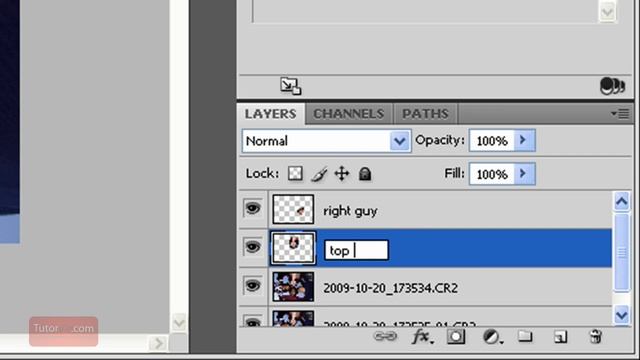The width and height of the screenshot is (640, 360).
Task: Add a layer mask
Action: coord(456,337)
